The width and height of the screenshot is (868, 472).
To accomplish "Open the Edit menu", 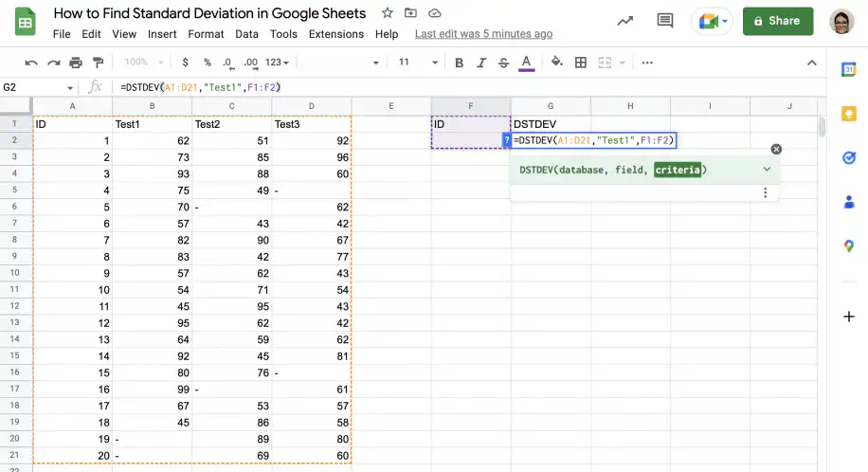I will click(91, 34).
